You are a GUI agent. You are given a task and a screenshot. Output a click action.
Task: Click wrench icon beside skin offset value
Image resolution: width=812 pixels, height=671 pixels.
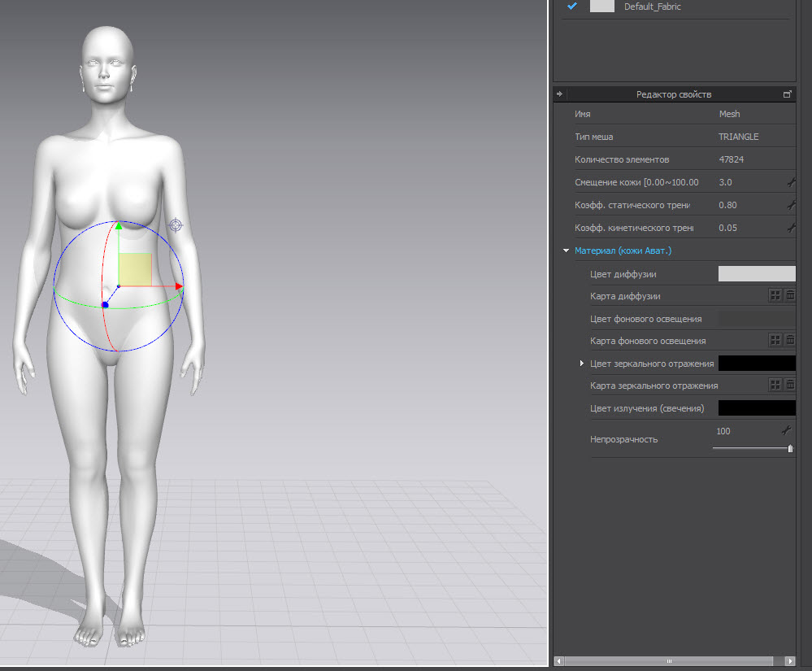point(791,183)
